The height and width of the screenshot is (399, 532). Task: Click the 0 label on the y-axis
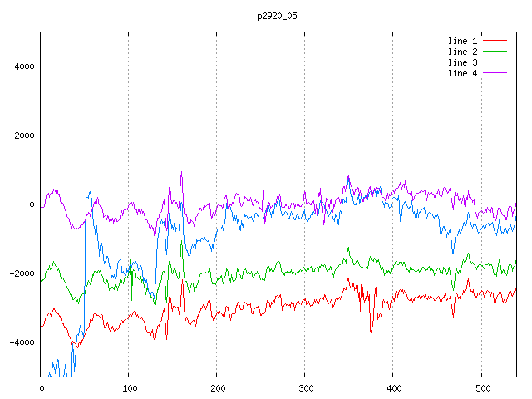click(x=32, y=204)
